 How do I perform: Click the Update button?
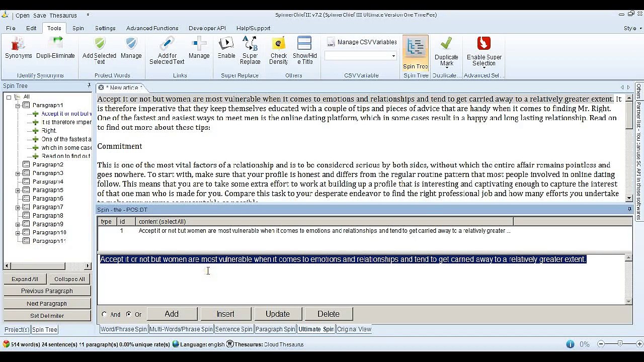(x=278, y=314)
